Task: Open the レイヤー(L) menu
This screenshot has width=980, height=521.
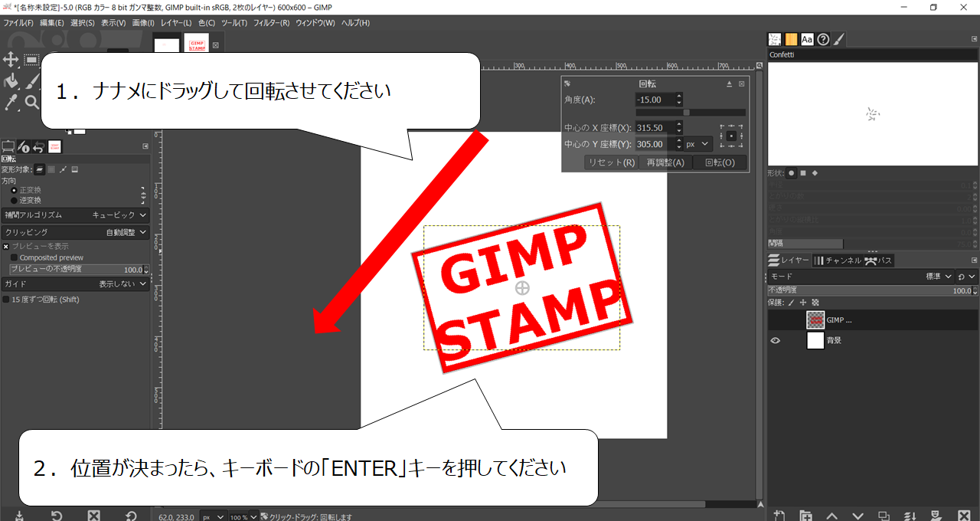Action: coord(176,23)
